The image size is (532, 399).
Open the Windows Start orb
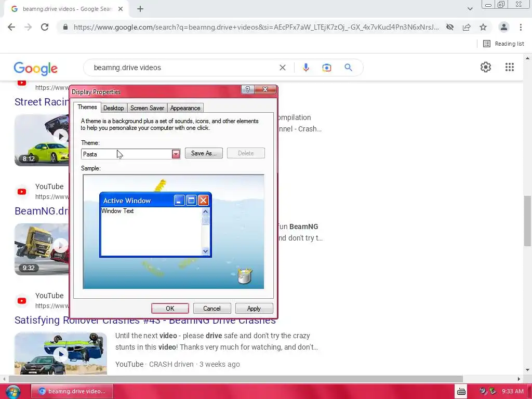click(13, 392)
